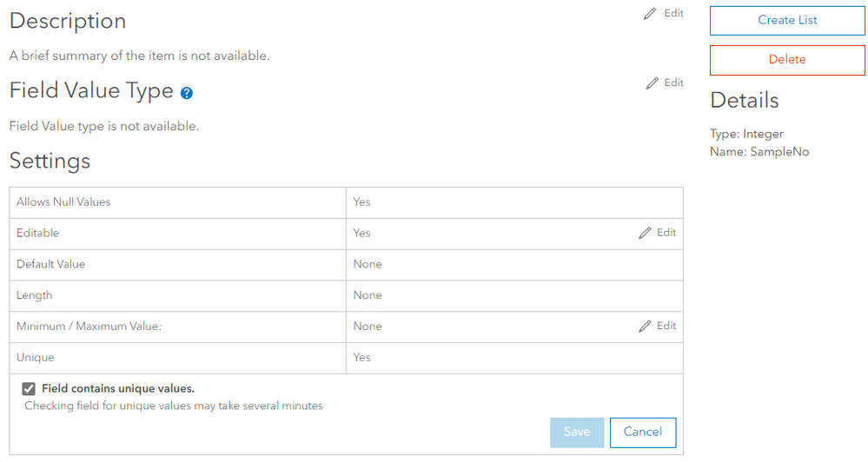The width and height of the screenshot is (868, 462).
Task: Click the Edit text for Field Value Type
Action: 673,83
